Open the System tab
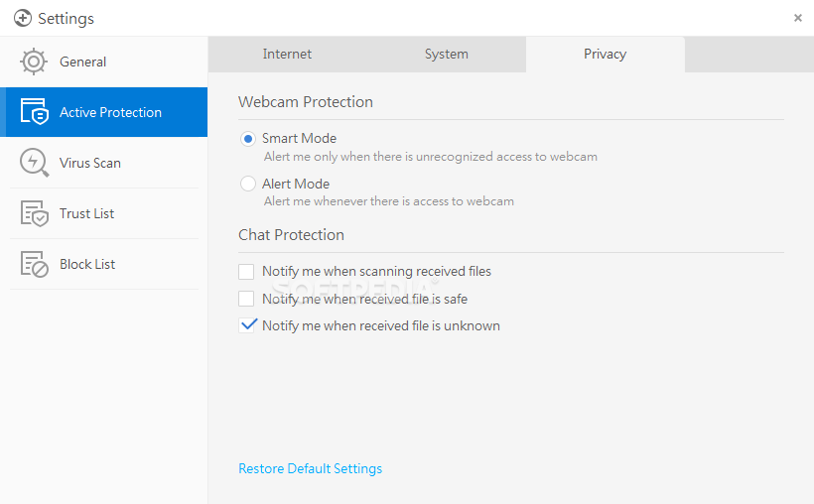This screenshot has height=504, width=814. [447, 54]
